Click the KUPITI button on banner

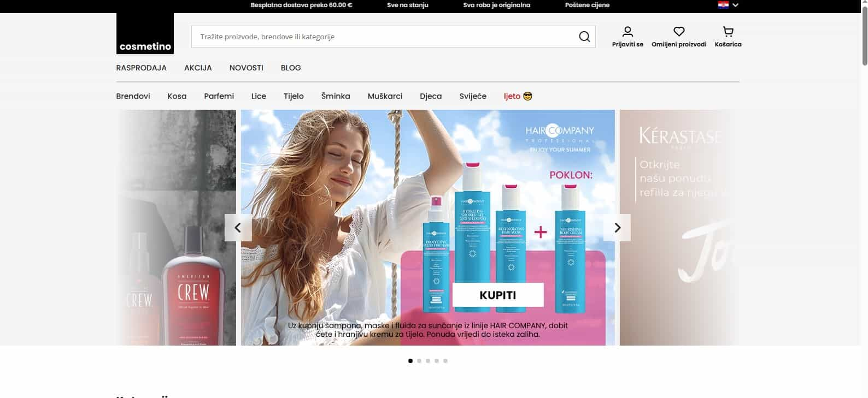tap(498, 295)
